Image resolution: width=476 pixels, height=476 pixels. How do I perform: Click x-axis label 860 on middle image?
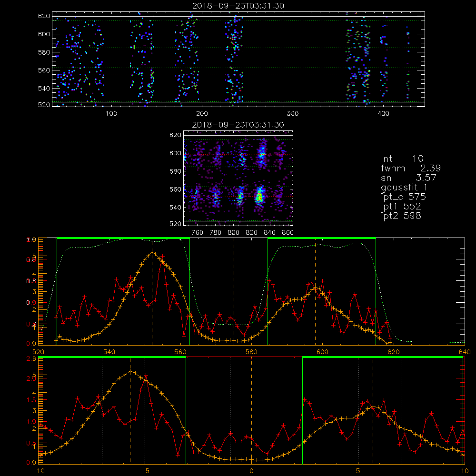288,233
